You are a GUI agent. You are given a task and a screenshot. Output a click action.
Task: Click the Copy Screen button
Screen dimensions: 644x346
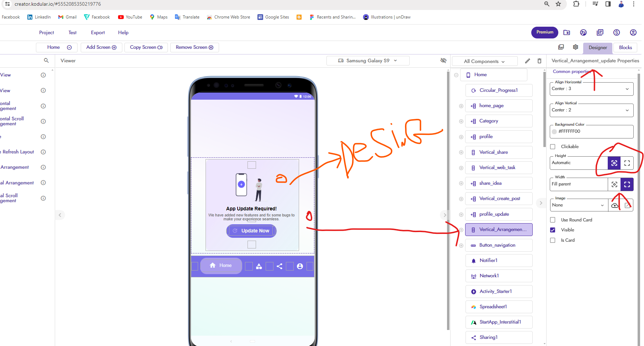(x=146, y=47)
